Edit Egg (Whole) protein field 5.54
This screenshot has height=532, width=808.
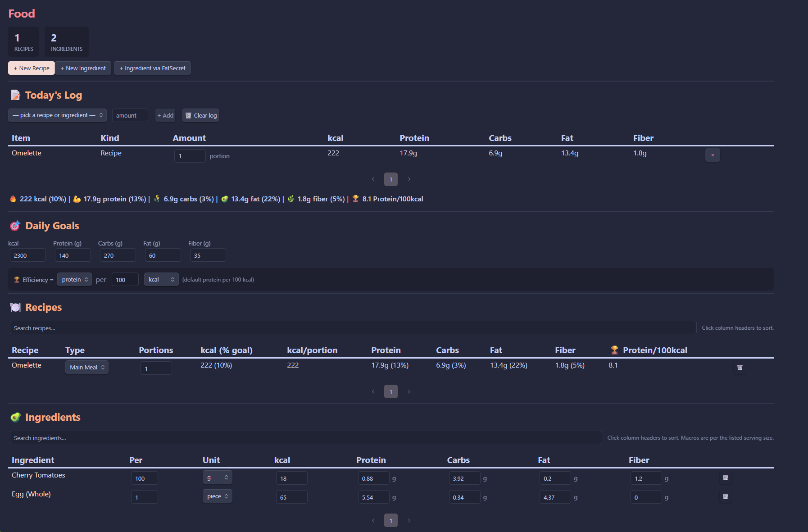tap(374, 497)
